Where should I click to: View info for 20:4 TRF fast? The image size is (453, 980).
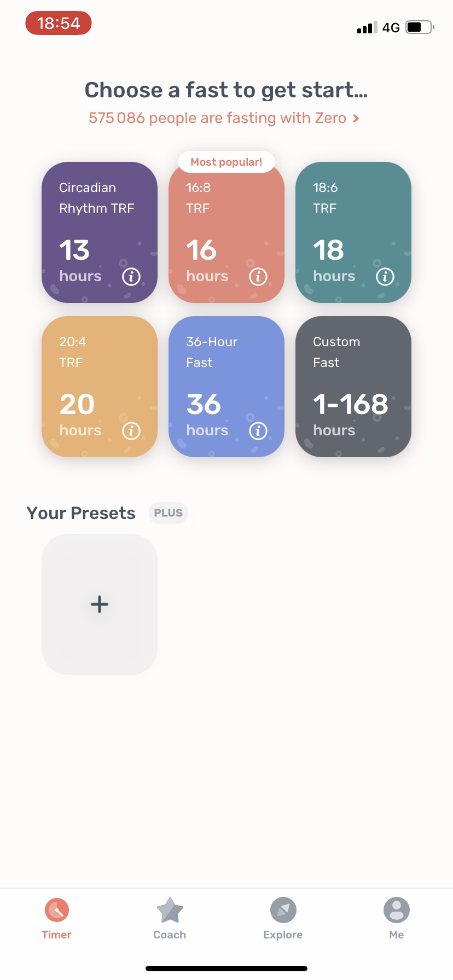(x=131, y=431)
